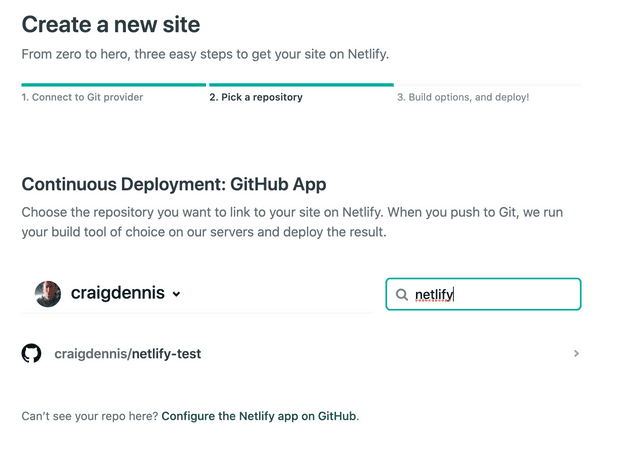
Task: Open the account dropdown arrow beside craigdennis
Action: point(176,294)
